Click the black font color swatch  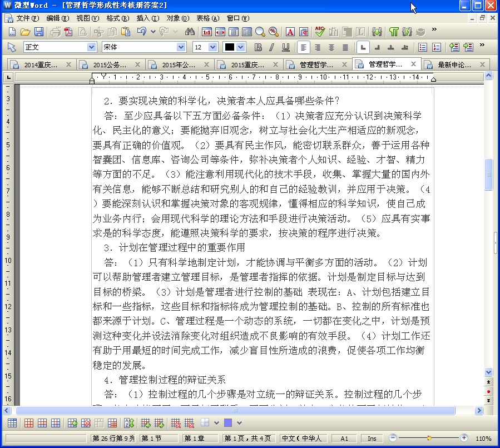[x=230, y=47]
